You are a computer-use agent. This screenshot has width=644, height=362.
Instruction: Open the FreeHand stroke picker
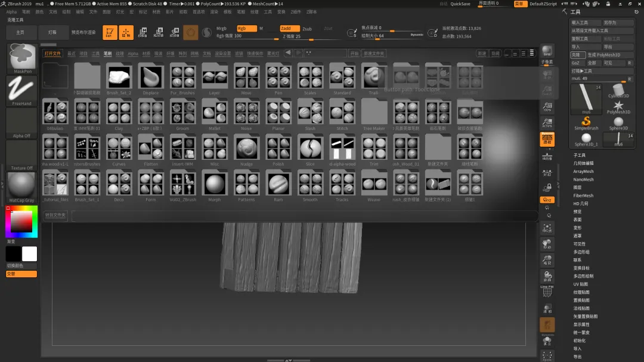tap(21, 89)
